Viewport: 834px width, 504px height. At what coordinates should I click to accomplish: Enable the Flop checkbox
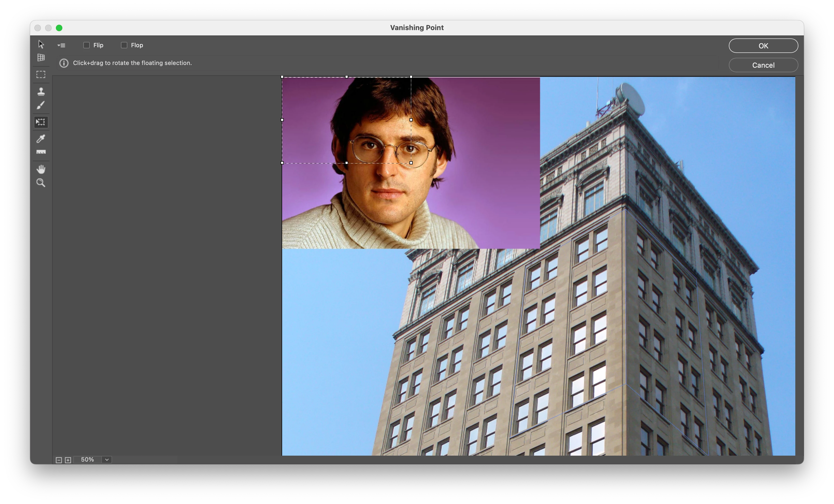pos(124,45)
